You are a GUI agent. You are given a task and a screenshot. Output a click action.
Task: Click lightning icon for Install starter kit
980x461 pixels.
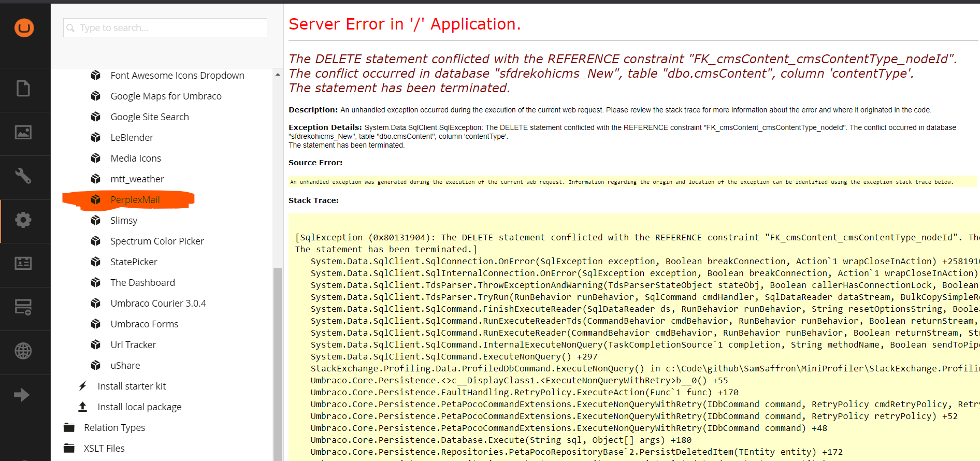tap(82, 386)
